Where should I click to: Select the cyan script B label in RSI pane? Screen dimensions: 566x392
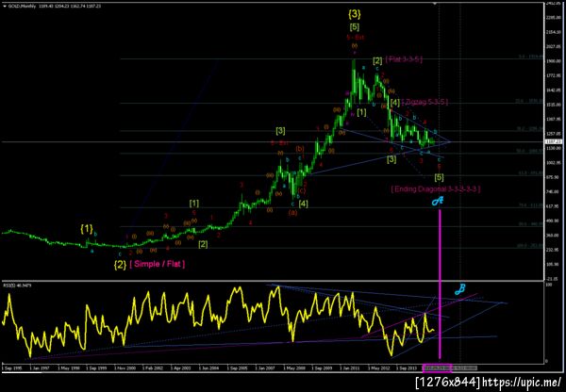[459, 289]
